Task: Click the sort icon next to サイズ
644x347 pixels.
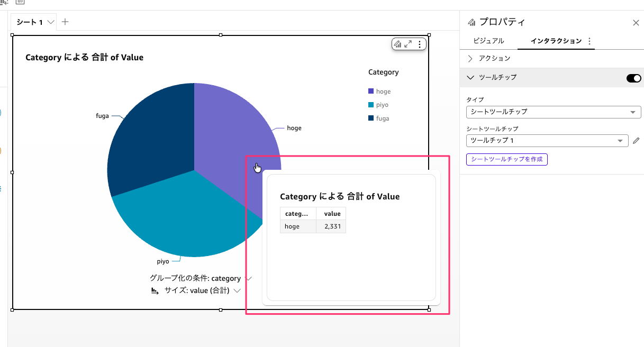Action: pos(155,290)
